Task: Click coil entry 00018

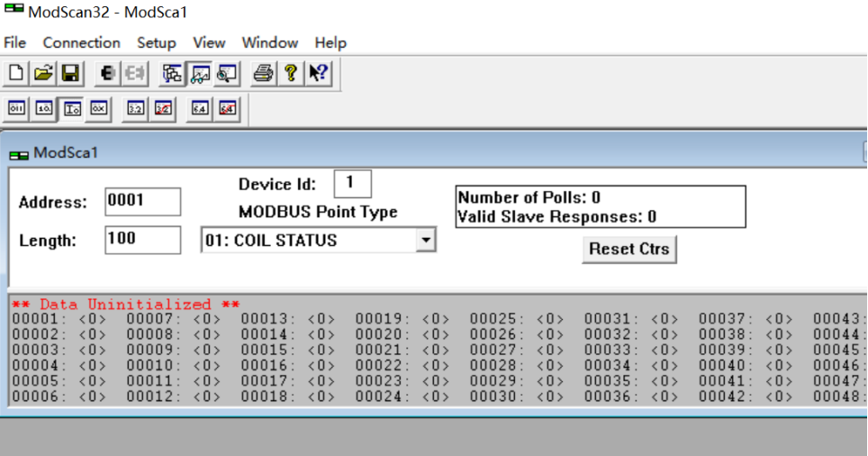Action: coord(288,397)
